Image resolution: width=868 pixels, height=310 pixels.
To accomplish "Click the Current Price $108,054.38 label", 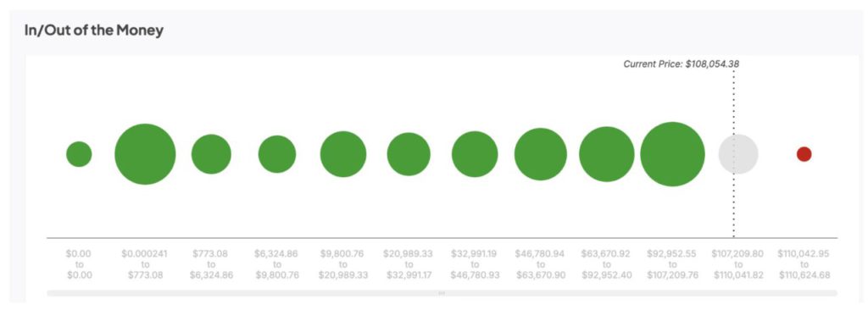I will click(x=681, y=64).
